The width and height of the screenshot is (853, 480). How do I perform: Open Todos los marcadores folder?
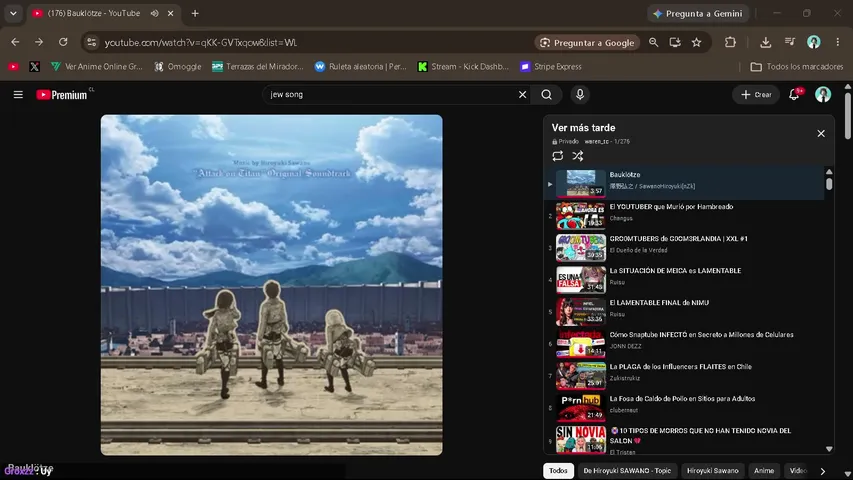(796, 66)
